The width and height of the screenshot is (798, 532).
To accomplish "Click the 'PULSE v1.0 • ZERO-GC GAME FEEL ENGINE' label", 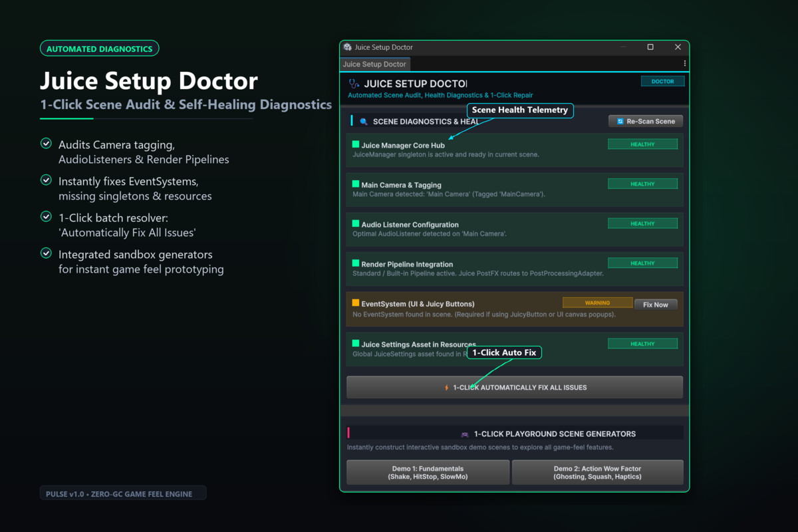I will point(123,493).
